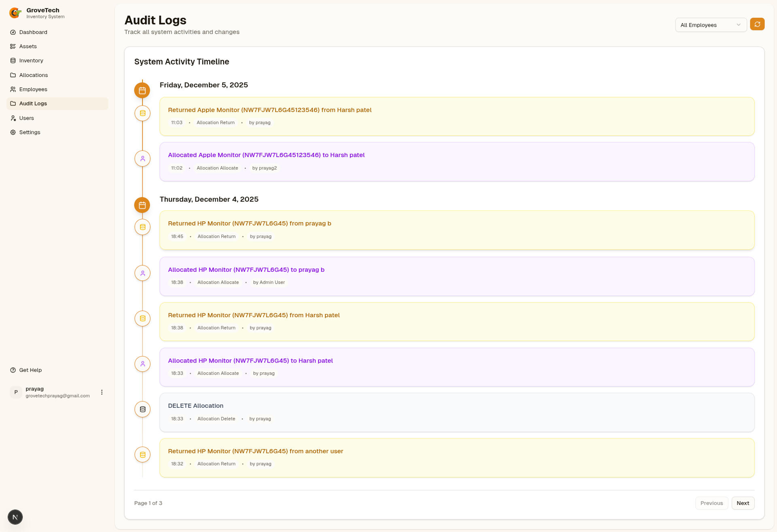Go to the Assets page

57,47
